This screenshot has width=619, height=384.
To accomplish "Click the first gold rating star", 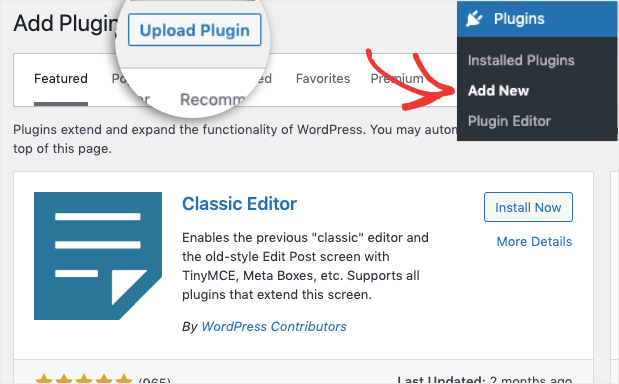I will 44,379.
